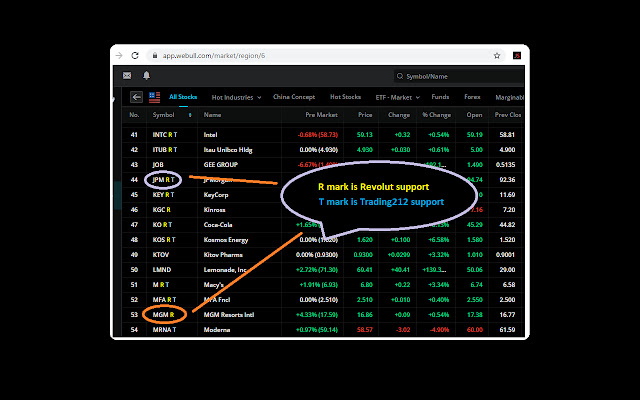Click the KeyCorp name
640x400 pixels.
coord(216,195)
